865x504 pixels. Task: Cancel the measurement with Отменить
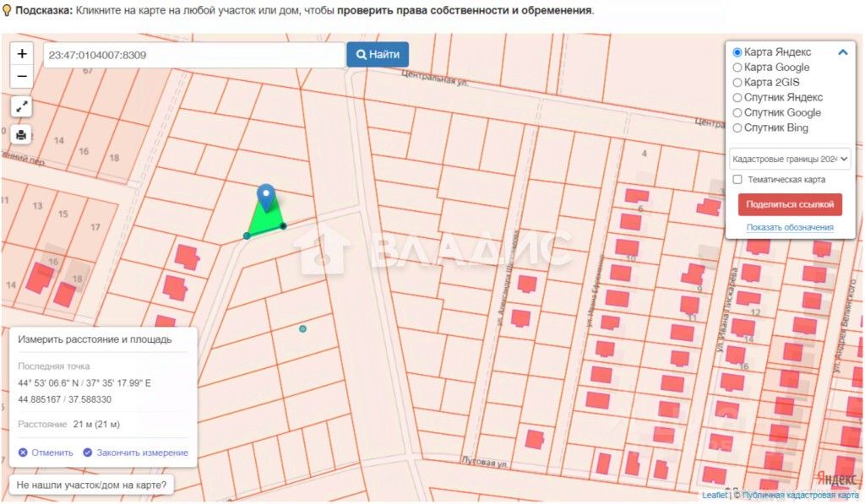point(46,453)
